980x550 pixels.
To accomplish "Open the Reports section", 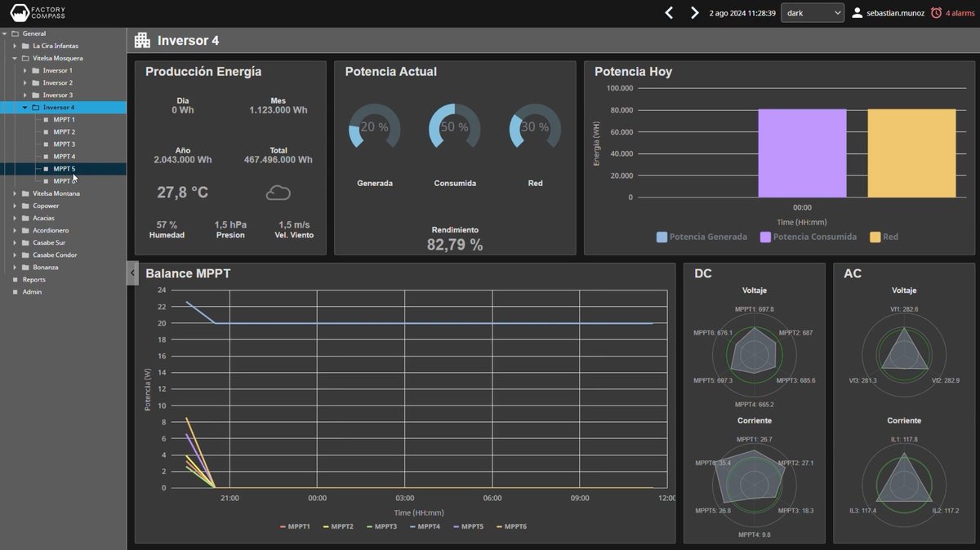I will click(33, 279).
